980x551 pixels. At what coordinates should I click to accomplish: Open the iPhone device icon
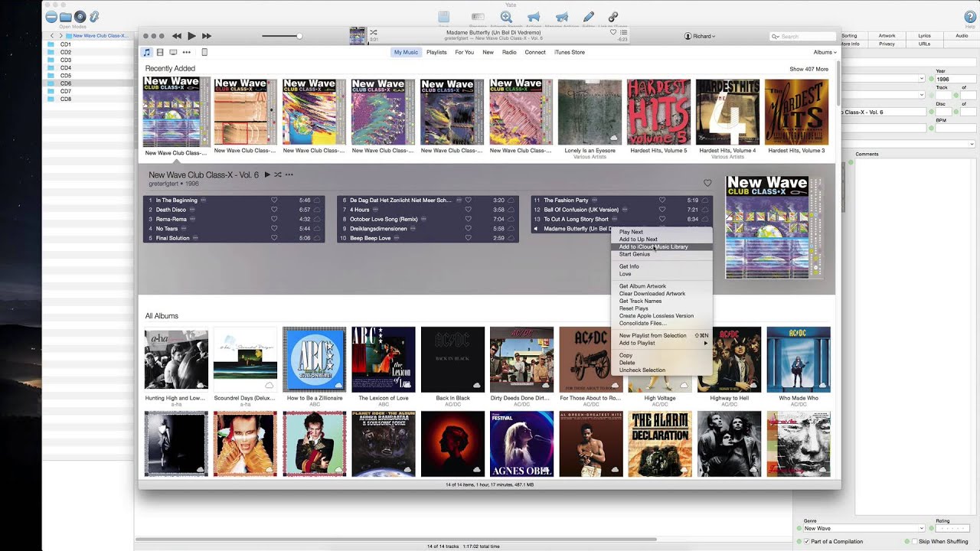point(204,52)
